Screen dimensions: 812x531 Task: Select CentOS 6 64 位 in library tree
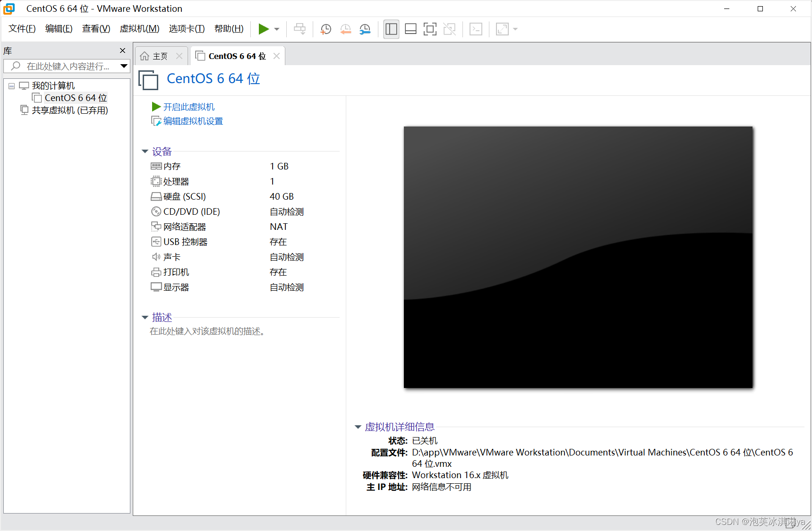coord(76,98)
